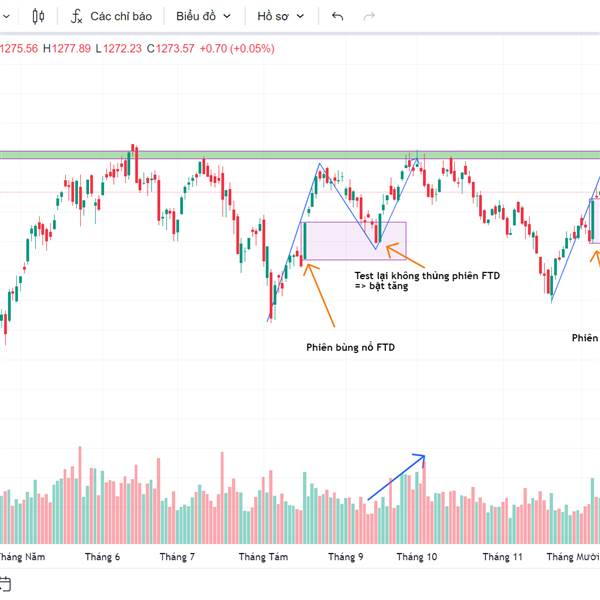Select the 'Phiên bùng nổ FTD' text note
This screenshot has height=600, width=600.
(x=350, y=347)
